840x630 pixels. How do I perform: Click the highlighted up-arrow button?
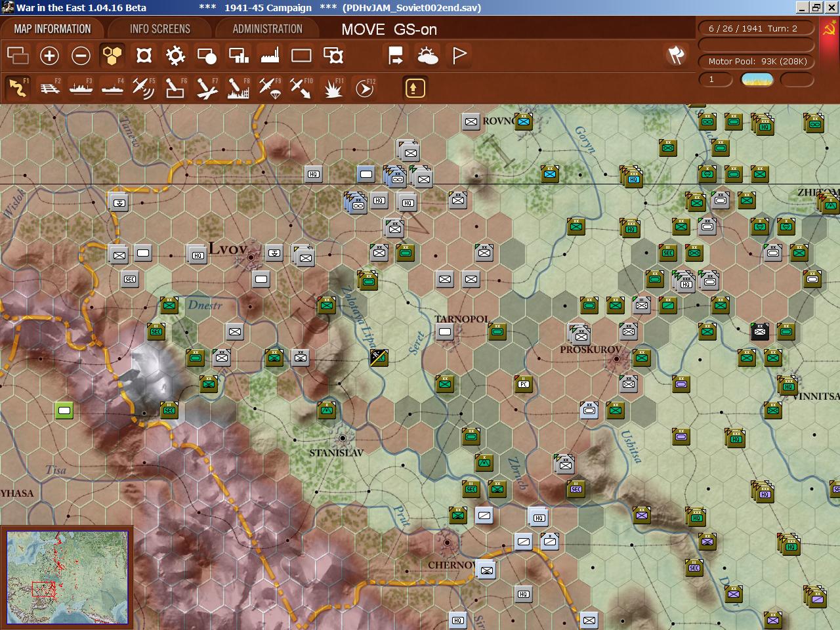click(415, 88)
